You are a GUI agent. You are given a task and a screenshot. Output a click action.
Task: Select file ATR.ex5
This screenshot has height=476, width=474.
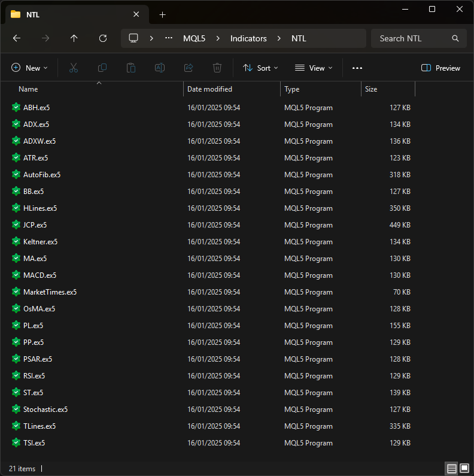[x=35, y=158]
